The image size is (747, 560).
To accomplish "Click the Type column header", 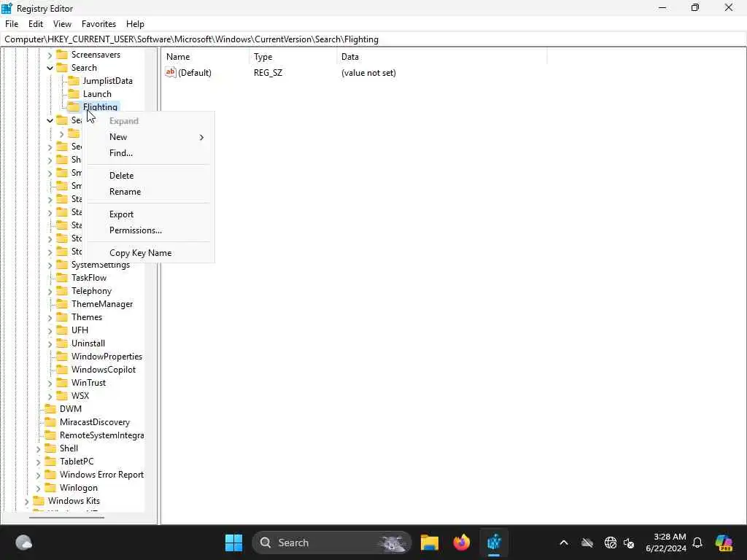I will 293,57.
